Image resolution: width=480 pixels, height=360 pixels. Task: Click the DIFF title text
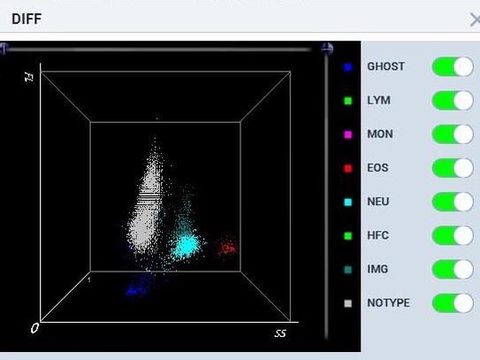click(x=26, y=19)
